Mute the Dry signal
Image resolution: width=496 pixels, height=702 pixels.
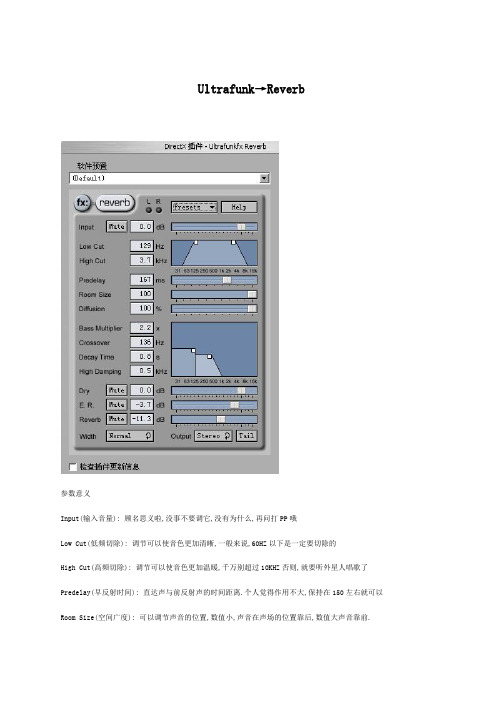tap(116, 390)
